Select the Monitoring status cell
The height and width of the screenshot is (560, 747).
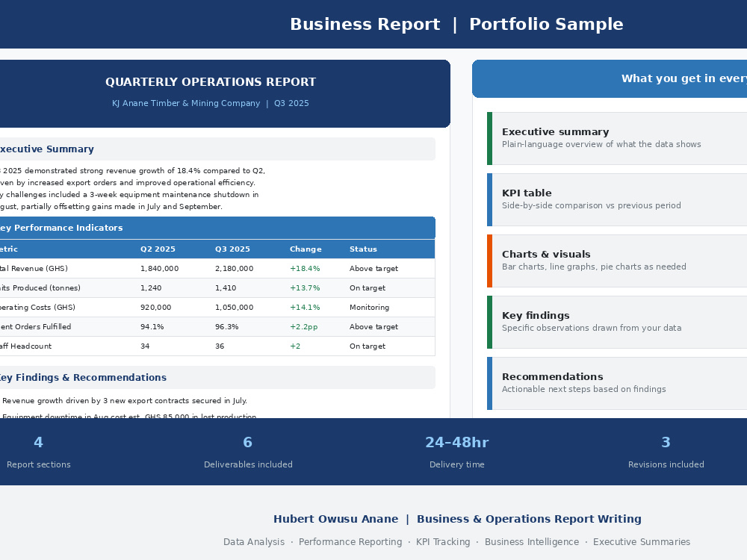(x=369, y=308)
